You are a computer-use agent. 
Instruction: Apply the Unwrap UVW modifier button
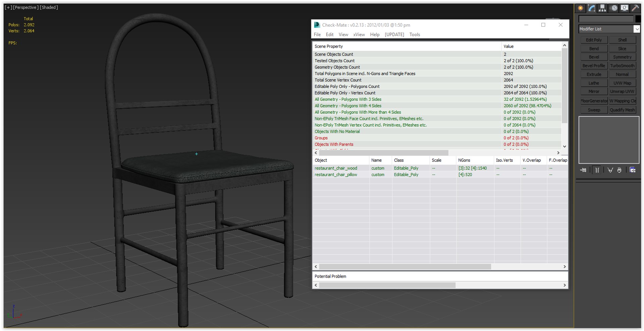(622, 91)
